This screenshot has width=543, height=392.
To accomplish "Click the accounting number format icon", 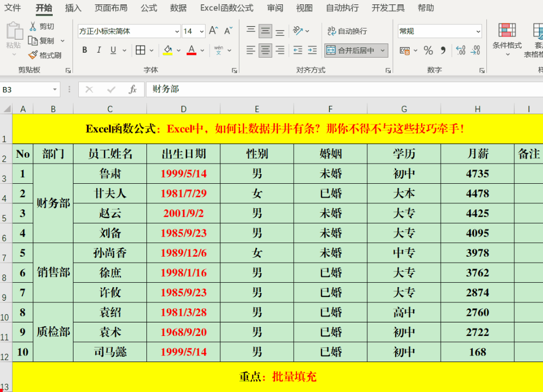I will (x=404, y=51).
